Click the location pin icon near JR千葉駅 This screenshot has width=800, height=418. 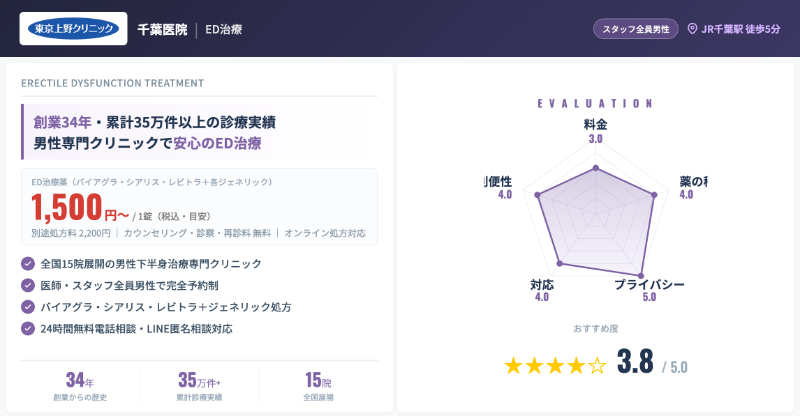692,29
